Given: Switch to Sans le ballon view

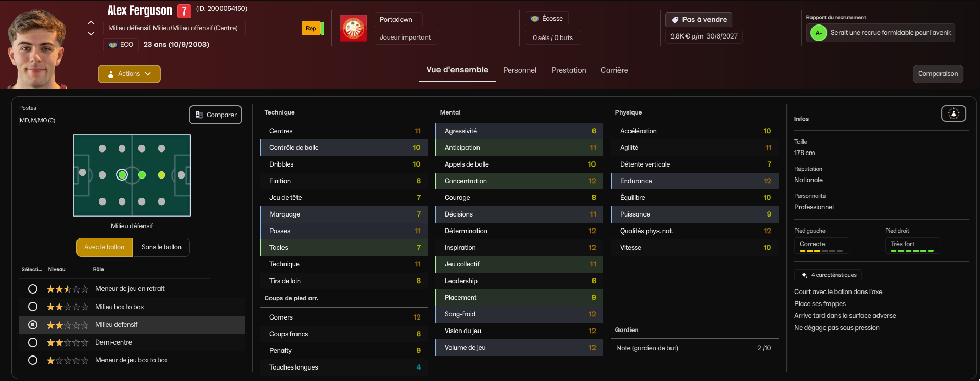Looking at the screenshot, I should 161,247.
